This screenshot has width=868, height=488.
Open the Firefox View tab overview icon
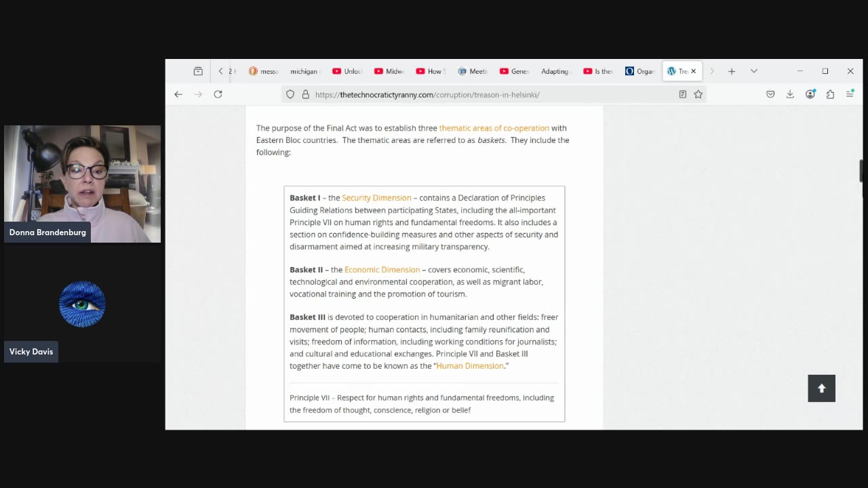(198, 71)
